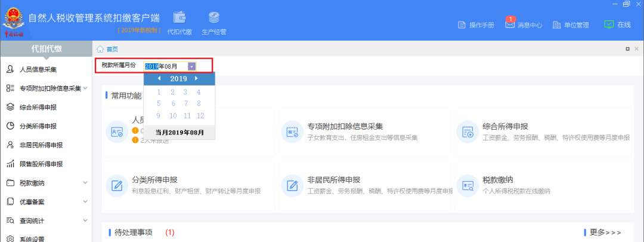Maximize the 首页 panel square button
Image resolution: width=644 pixels, height=242 pixels.
pyautogui.click(x=627, y=49)
